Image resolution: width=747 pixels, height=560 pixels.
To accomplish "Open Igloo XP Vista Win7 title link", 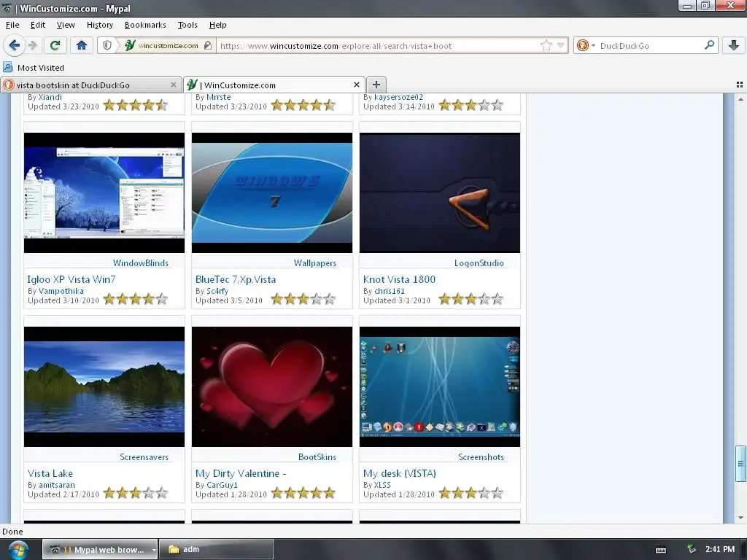I will point(71,279).
